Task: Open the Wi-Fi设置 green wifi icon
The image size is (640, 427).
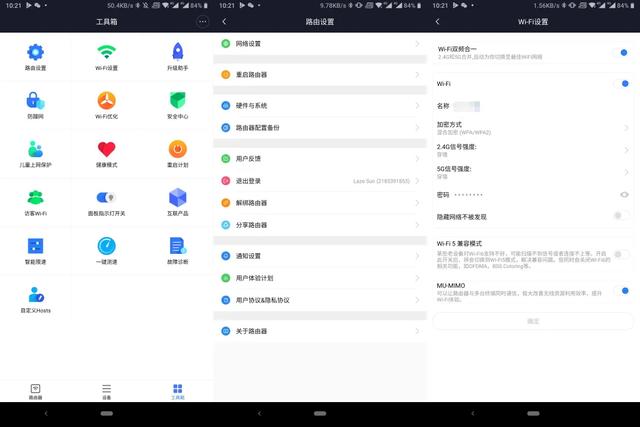Action: [107, 52]
